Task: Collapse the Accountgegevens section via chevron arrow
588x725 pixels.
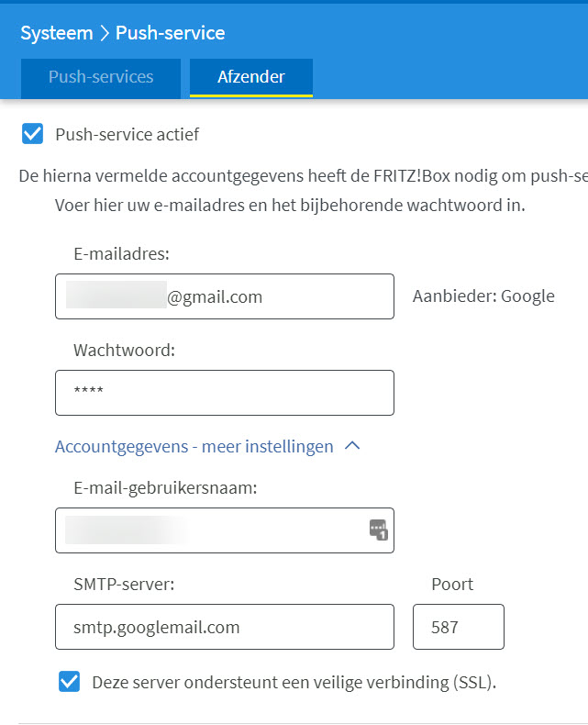Action: click(x=352, y=447)
